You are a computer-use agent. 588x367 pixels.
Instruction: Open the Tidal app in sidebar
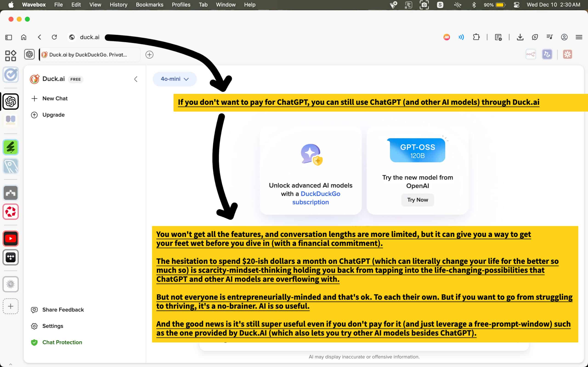tap(10, 257)
